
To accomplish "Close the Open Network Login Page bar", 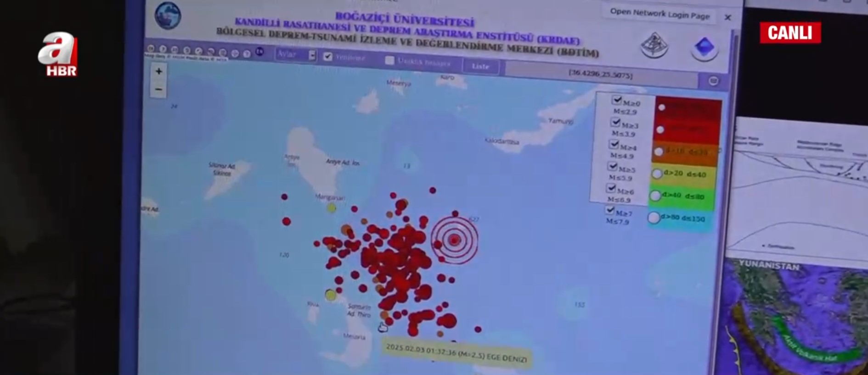I will tap(727, 17).
